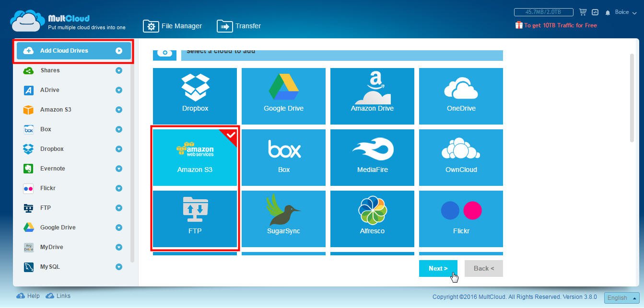Click the MultCloud logo

(x=68, y=22)
